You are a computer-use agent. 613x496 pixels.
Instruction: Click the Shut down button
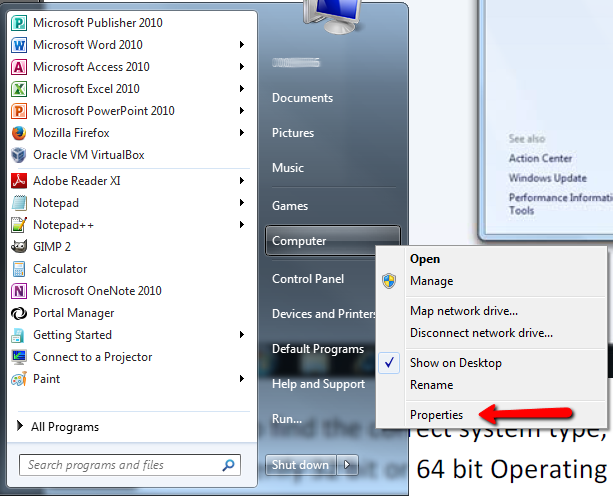point(300,465)
